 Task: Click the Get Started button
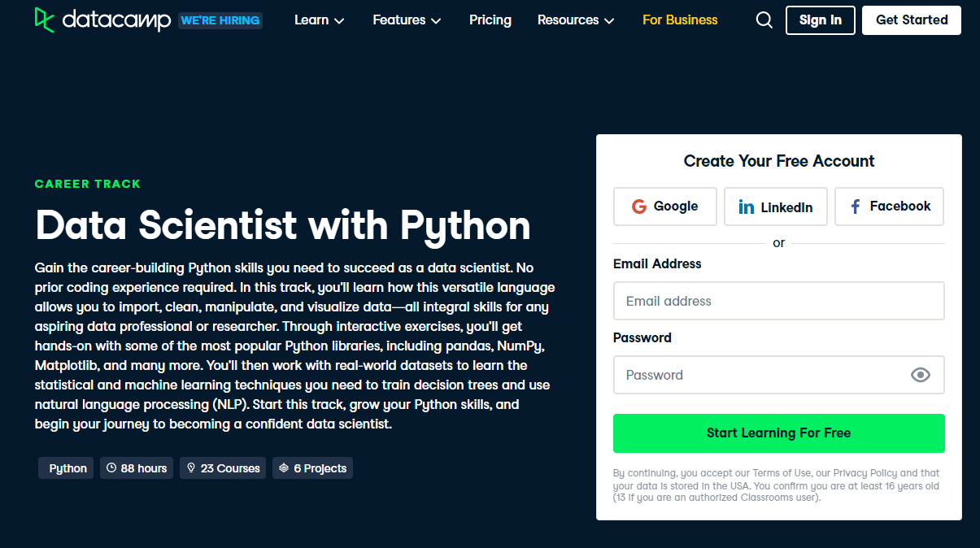912,20
